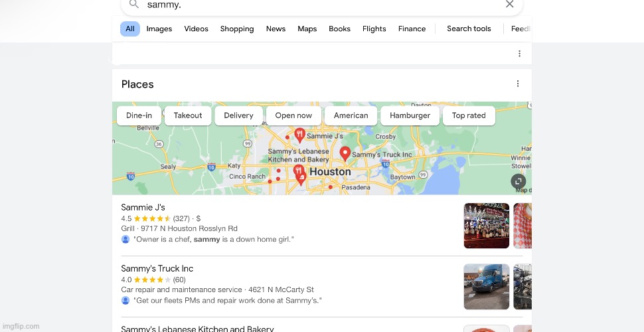Enable the Top rated filter chip
The height and width of the screenshot is (332, 644).
469,116
